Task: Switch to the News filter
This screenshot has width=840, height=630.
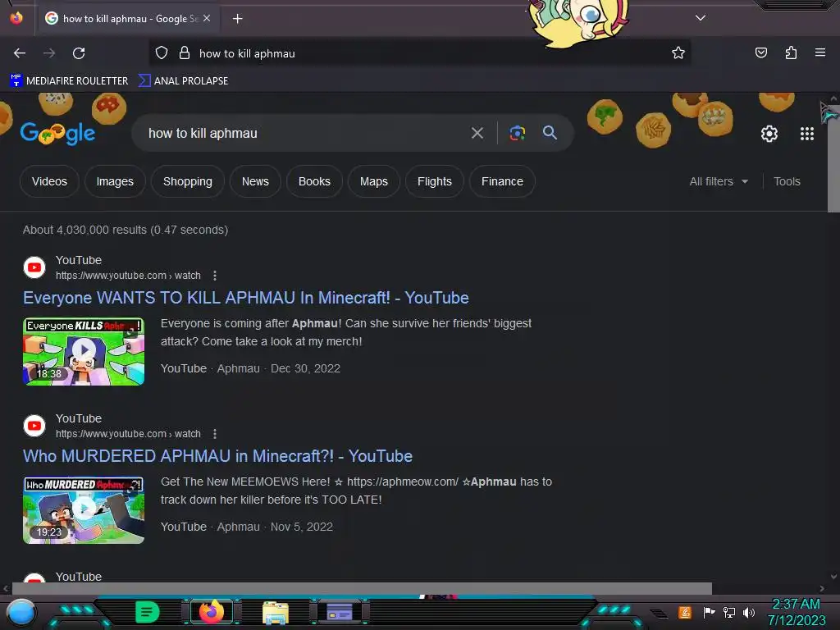Action: (256, 181)
